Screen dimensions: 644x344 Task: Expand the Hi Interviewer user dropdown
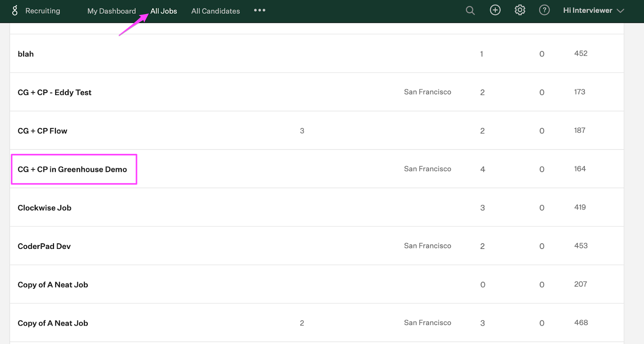pyautogui.click(x=594, y=10)
